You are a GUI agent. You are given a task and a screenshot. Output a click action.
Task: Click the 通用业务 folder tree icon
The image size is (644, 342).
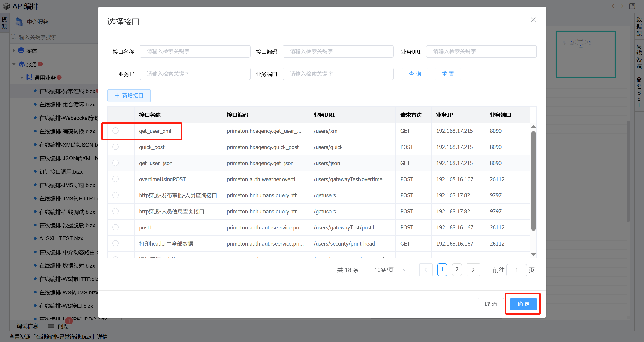[29, 77]
